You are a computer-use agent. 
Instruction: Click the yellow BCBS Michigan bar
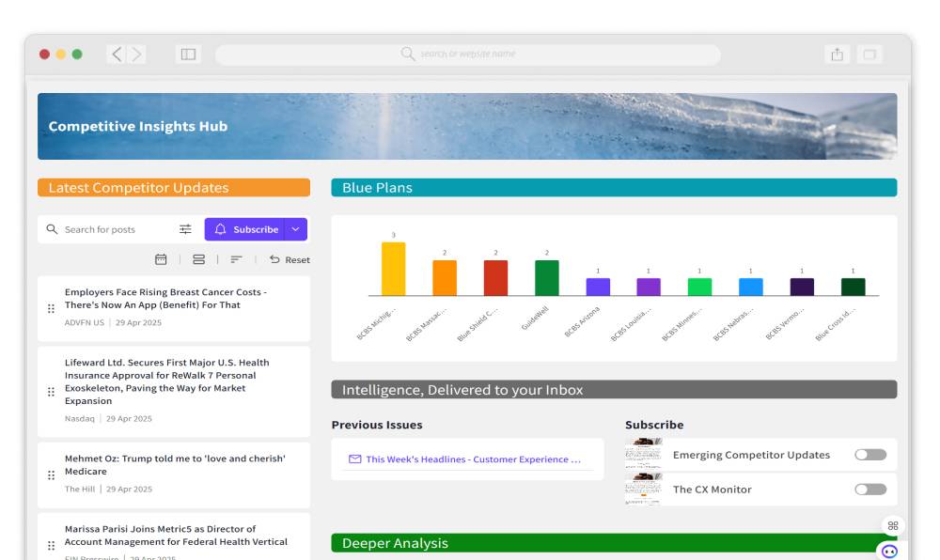pyautogui.click(x=393, y=269)
